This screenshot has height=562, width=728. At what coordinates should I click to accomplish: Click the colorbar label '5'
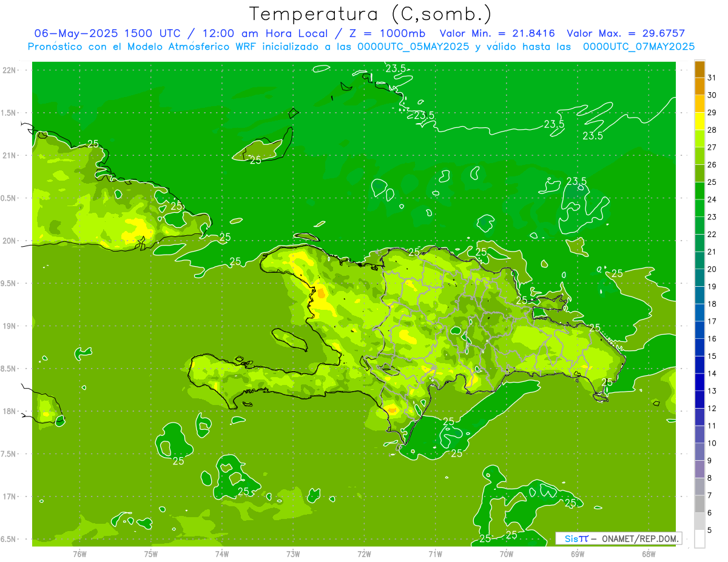[710, 530]
